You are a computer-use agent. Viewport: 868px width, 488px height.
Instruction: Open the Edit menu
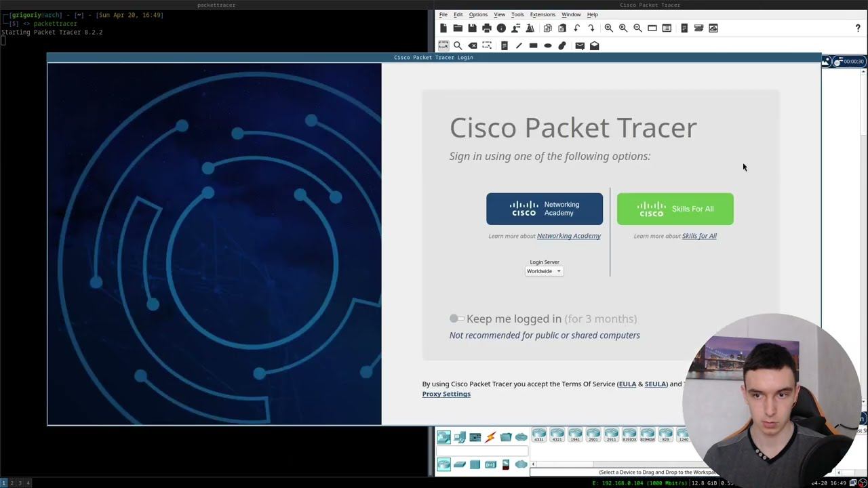(458, 14)
